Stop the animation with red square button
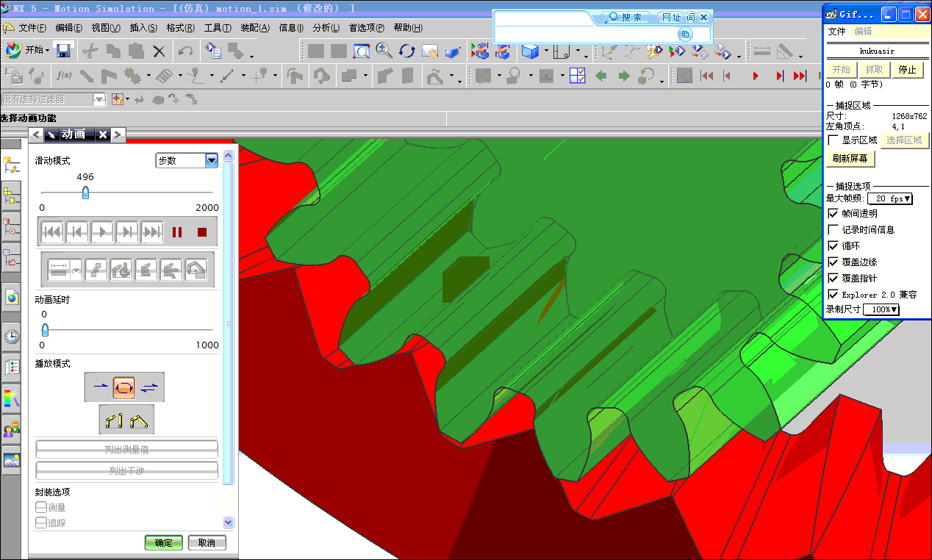932x560 pixels. tap(202, 232)
